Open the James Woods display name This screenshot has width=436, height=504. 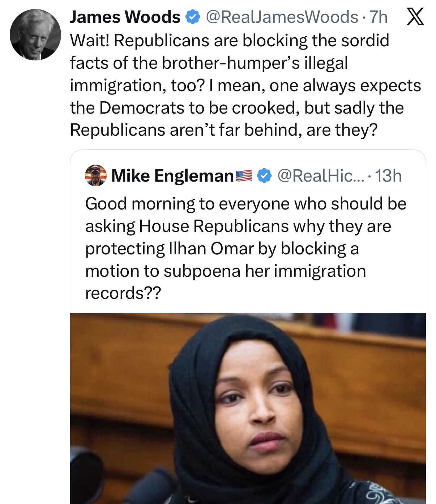coord(125,17)
